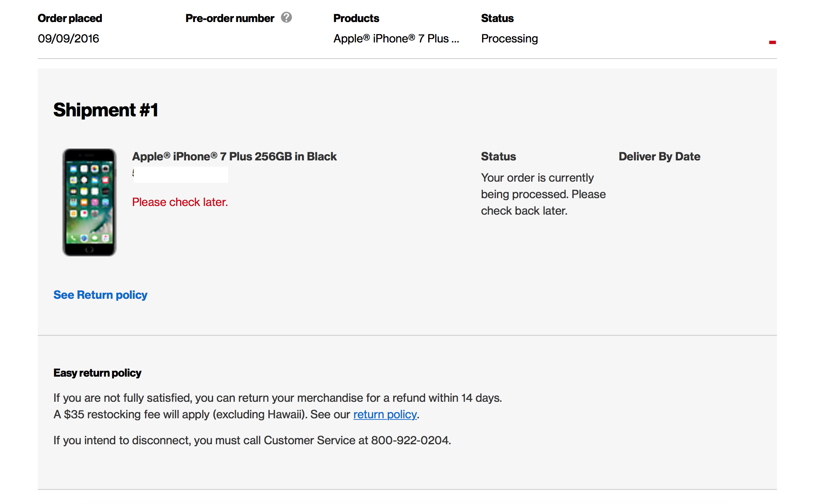Click the Easy return policy heading
The height and width of the screenshot is (504, 821).
[97, 373]
